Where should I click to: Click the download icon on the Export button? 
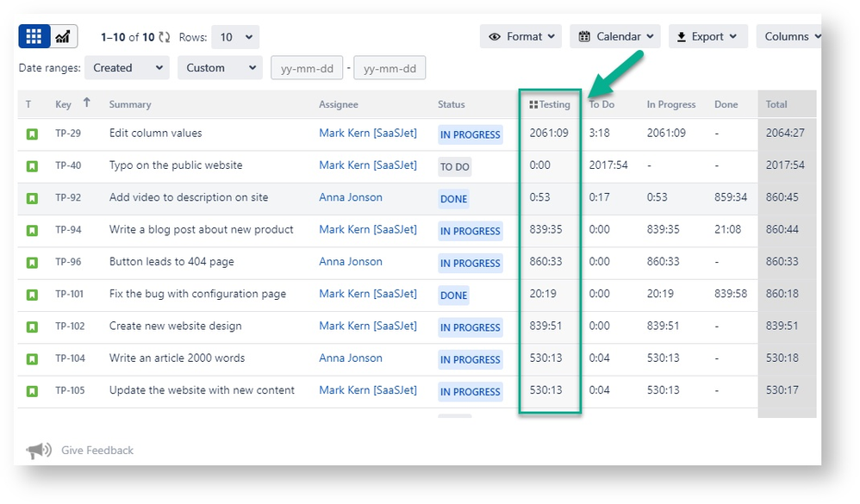coord(683,36)
